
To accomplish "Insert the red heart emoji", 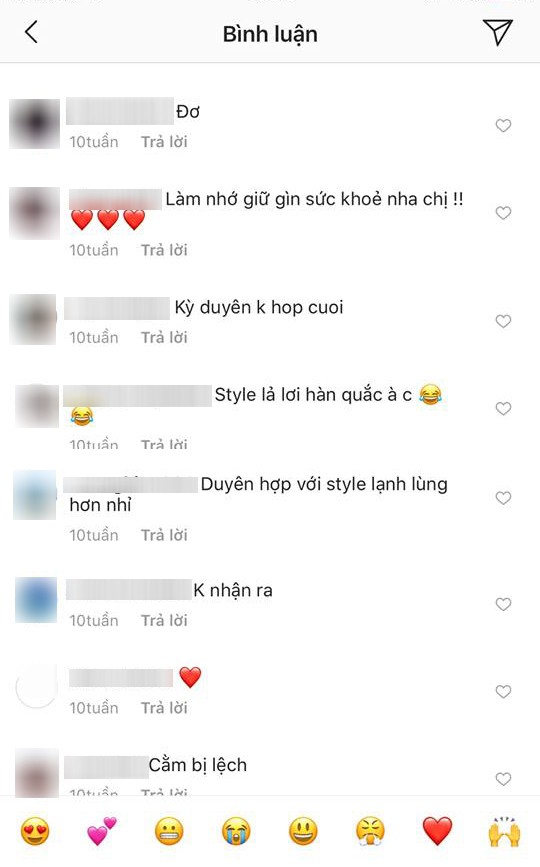I will (437, 832).
